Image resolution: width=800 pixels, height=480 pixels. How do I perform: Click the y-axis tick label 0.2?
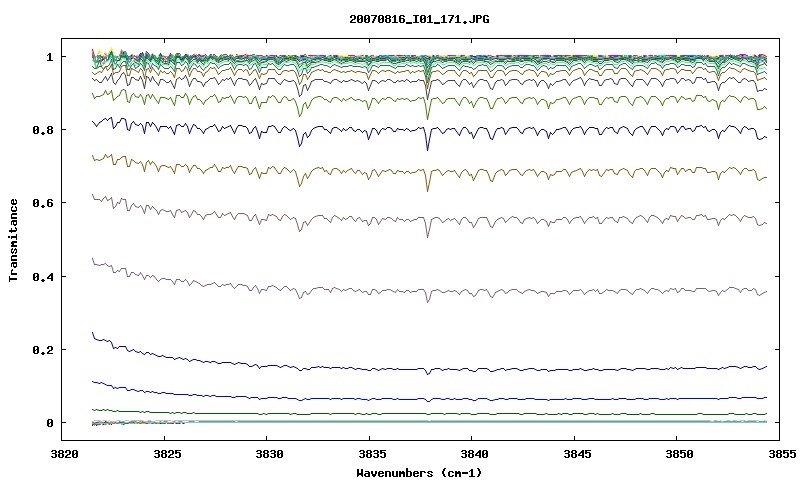click(x=43, y=350)
